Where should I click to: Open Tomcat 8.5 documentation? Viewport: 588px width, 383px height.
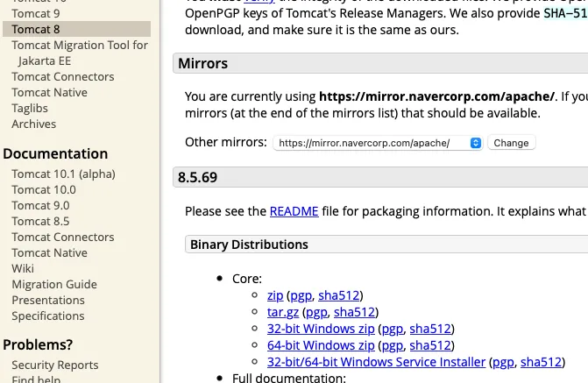tap(40, 221)
